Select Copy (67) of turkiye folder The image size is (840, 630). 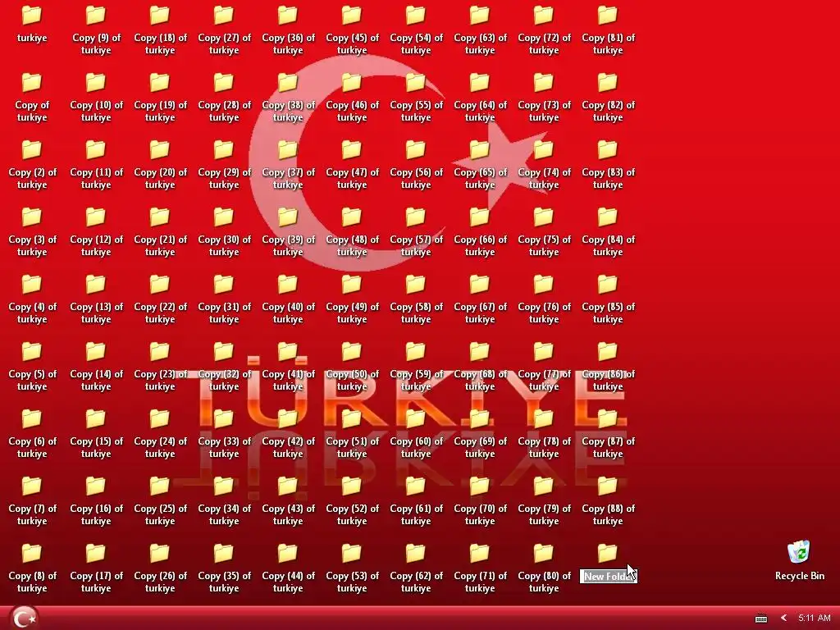tap(479, 284)
